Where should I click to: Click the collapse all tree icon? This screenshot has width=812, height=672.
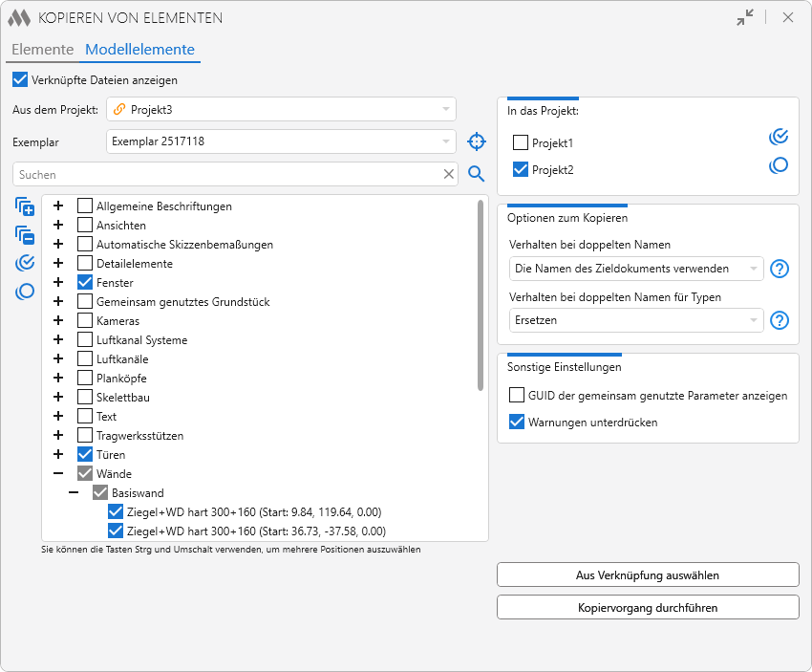tap(25, 234)
